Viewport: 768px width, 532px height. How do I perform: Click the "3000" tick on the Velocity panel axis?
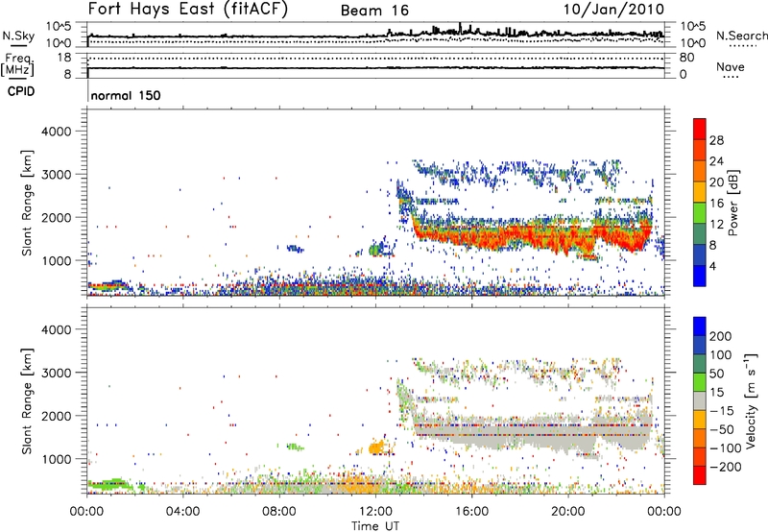[x=56, y=373]
